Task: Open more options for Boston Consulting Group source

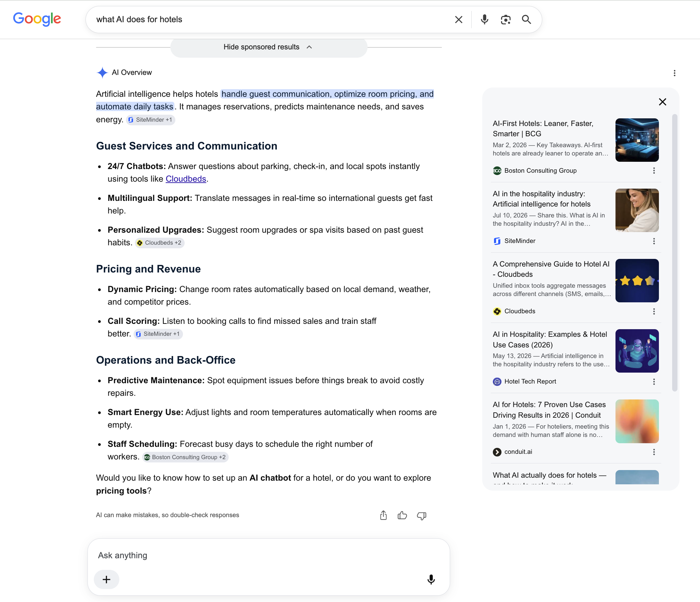Action: pyautogui.click(x=654, y=171)
